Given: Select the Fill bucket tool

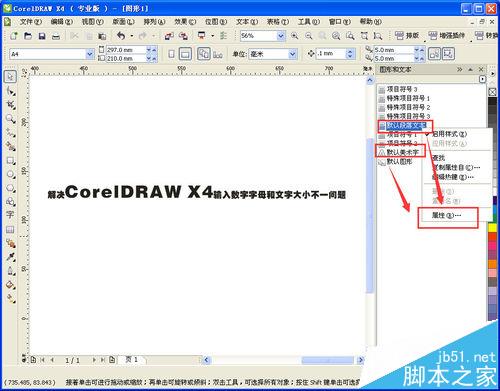Looking at the screenshot, I should tap(11, 285).
